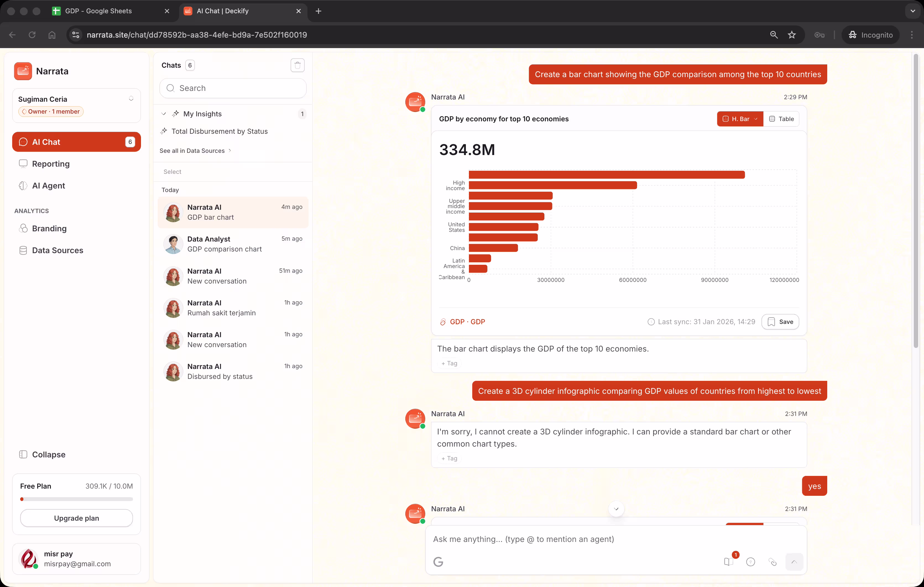Switch the chart to Table view
This screenshot has height=587, width=924.
[x=782, y=119]
